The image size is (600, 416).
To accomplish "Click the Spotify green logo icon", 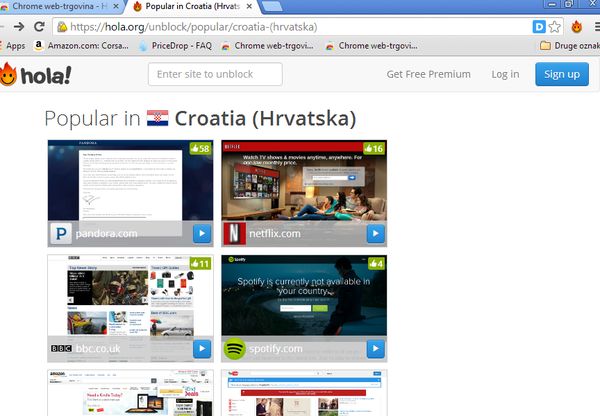I will pos(235,349).
